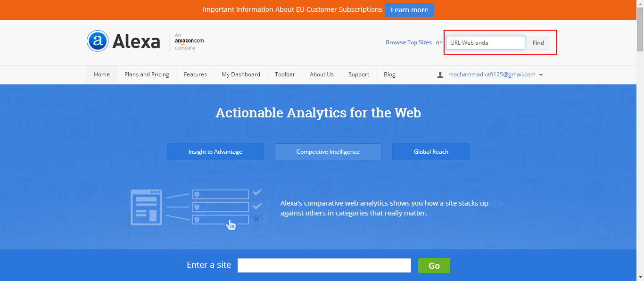
Task: Click Learn more in the EU banner
Action: [x=409, y=10]
